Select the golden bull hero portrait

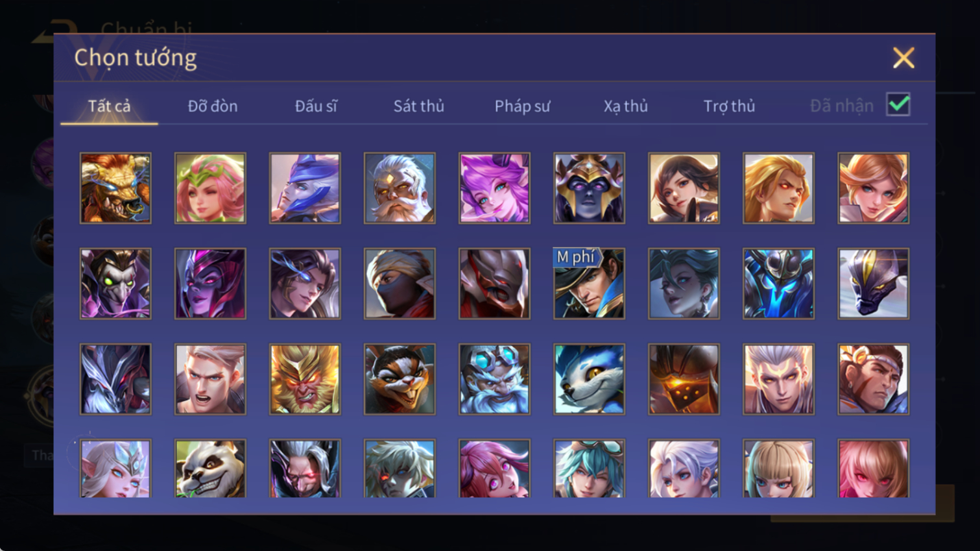click(115, 188)
